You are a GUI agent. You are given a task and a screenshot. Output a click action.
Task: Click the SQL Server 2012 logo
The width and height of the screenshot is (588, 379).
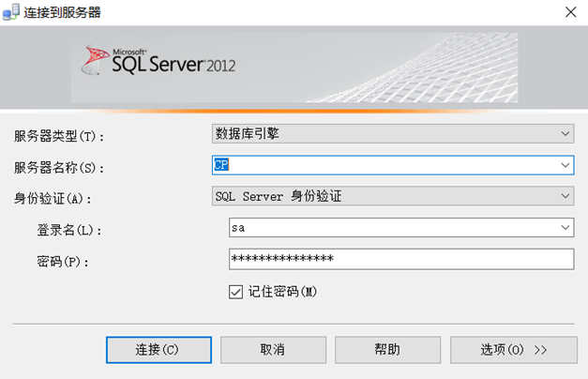pyautogui.click(x=160, y=61)
